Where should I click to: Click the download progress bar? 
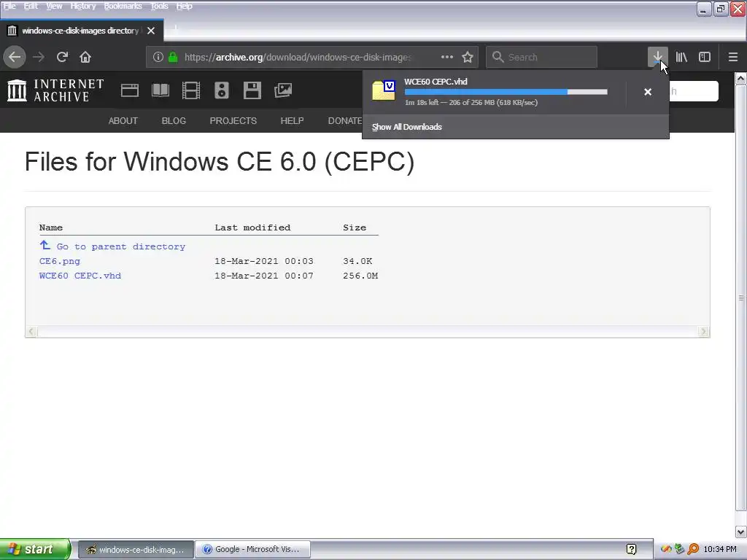(x=506, y=92)
